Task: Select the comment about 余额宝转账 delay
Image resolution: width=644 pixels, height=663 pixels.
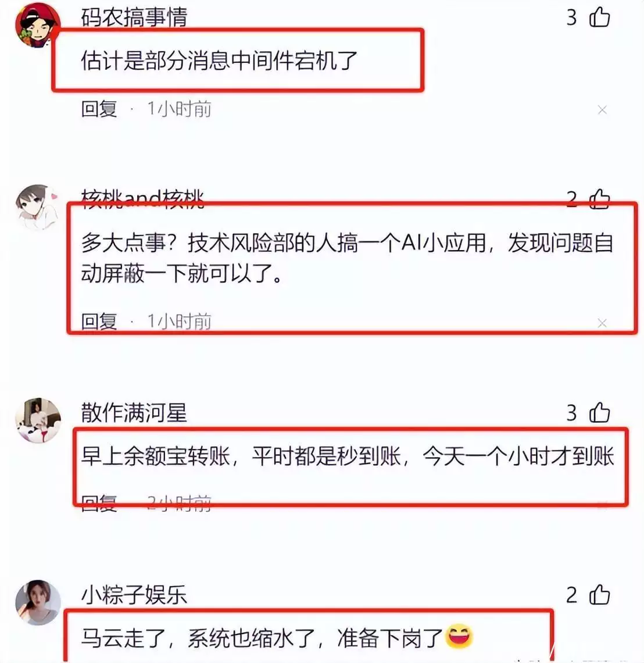Action: [x=348, y=457]
